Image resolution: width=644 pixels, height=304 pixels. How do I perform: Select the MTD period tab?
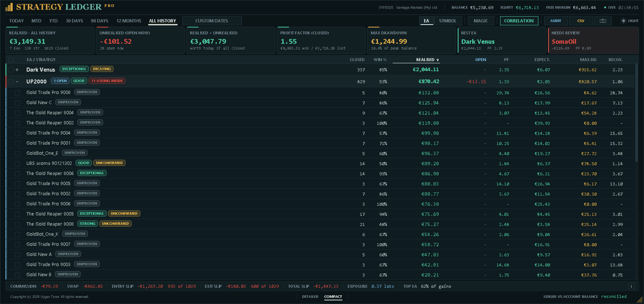(x=37, y=21)
